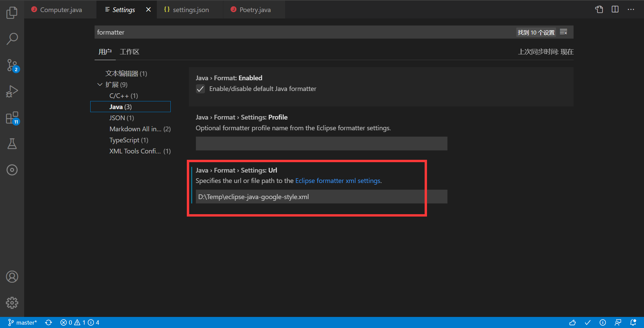
Task: Select the 用户 settings scope tab
Action: (105, 52)
